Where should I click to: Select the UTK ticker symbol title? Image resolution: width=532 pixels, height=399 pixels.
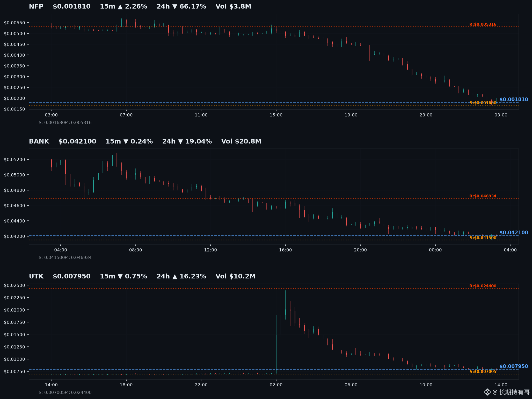(36, 276)
